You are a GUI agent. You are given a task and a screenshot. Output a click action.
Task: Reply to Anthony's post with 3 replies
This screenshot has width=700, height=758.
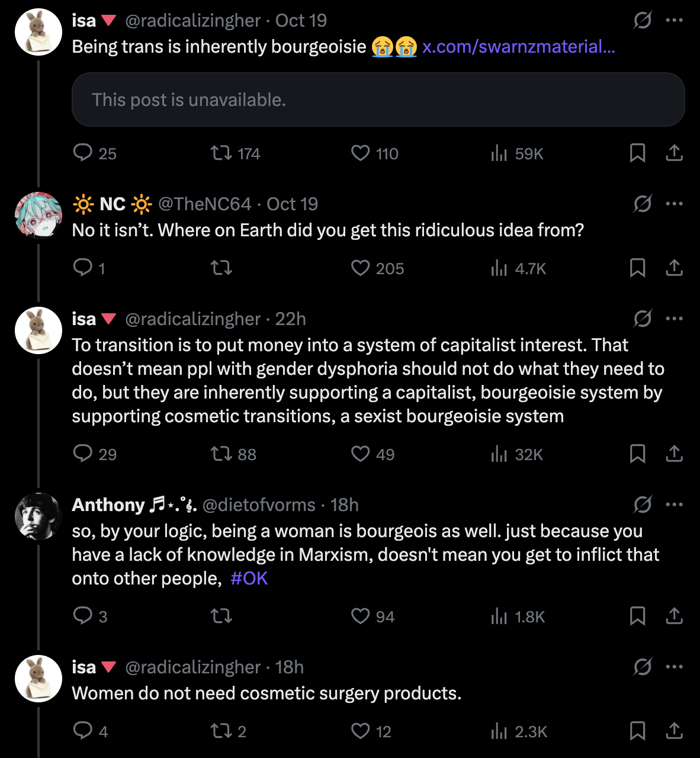(82, 616)
